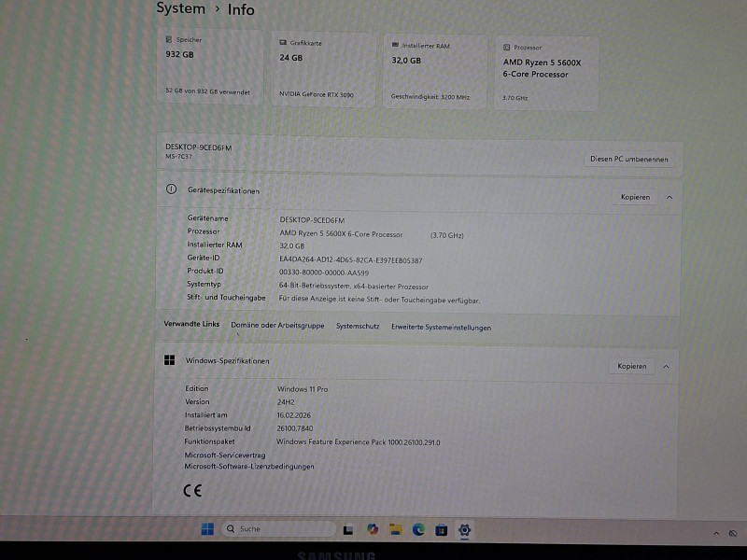Navigate back to System breadcrumb

[180, 8]
